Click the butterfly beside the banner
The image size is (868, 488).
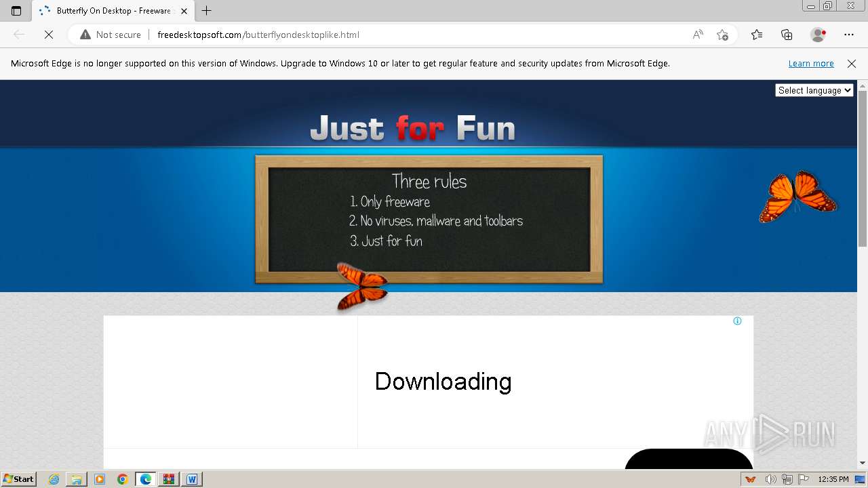pos(798,196)
